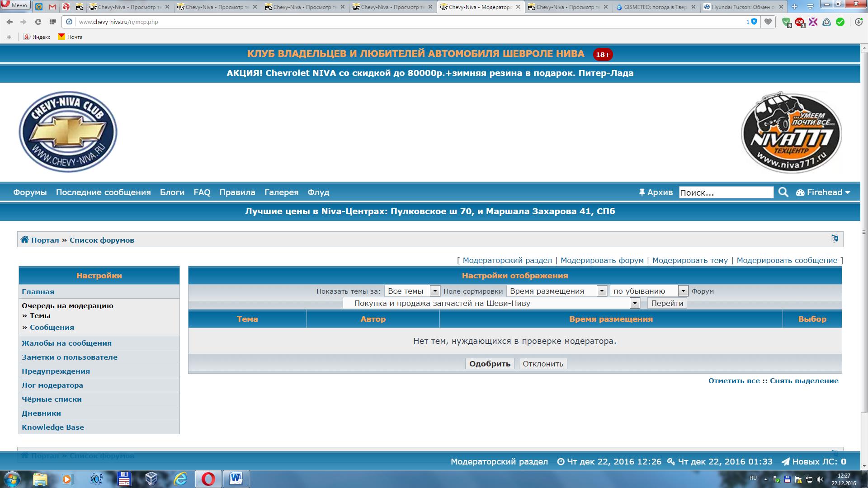Screen dimensions: 868x488
Task: Click the heart bookmark icon in address bar
Action: 768,22
